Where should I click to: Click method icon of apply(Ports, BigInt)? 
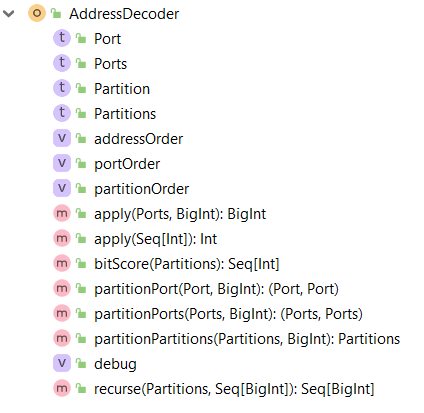62,213
